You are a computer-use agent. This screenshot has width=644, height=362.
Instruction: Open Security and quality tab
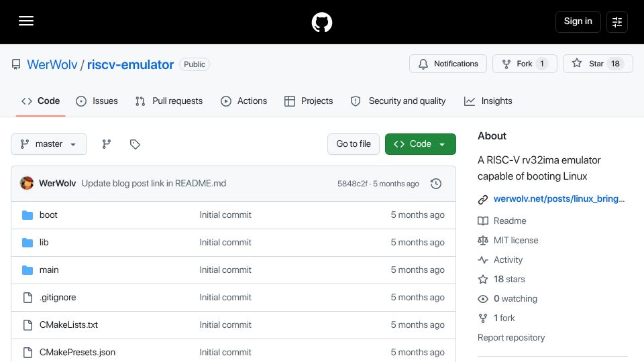coord(398,101)
